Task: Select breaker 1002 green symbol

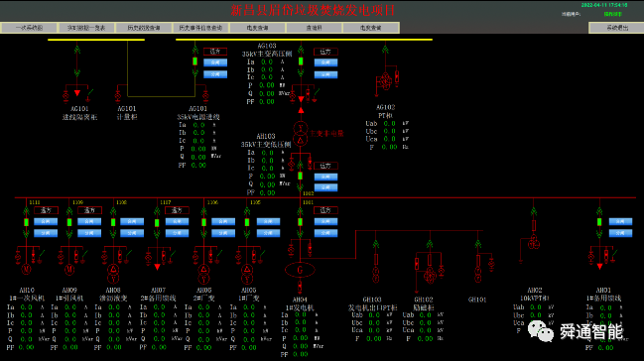Action: (301, 176)
